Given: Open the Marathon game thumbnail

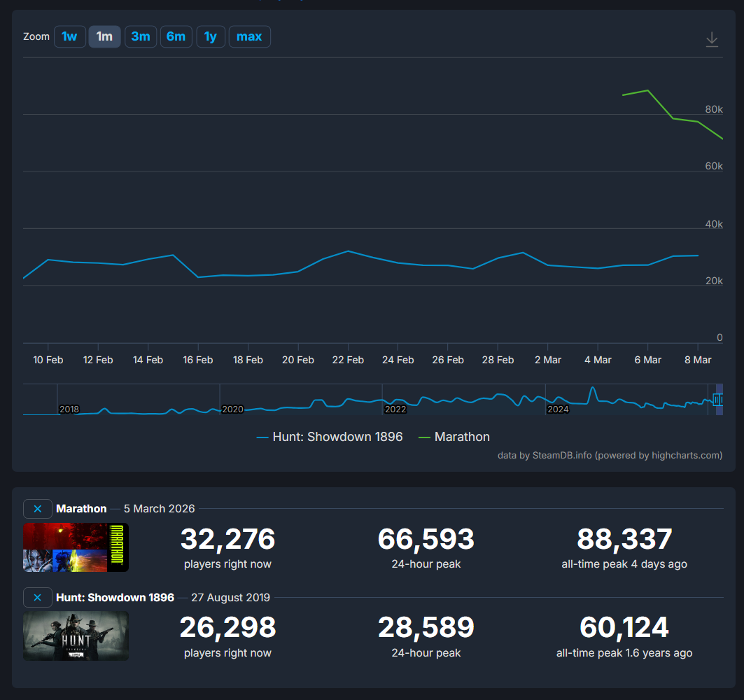Looking at the screenshot, I should (76, 547).
